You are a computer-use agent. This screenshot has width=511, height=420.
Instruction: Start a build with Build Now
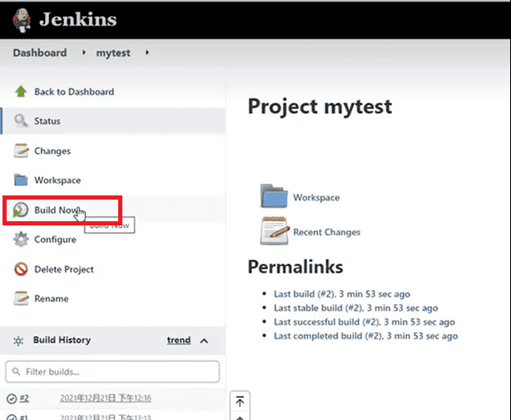[x=56, y=210]
